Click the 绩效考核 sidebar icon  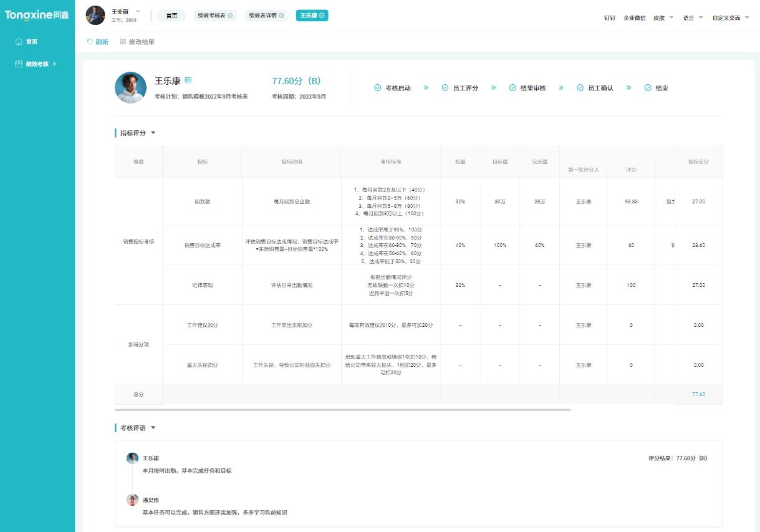[x=19, y=64]
